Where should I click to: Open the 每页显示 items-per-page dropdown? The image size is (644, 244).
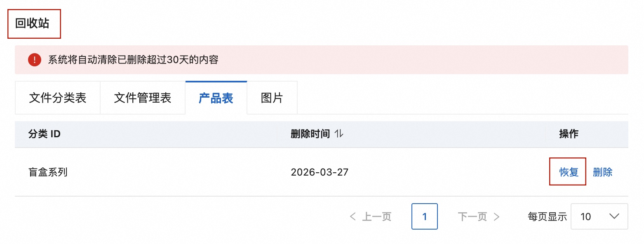pos(599,216)
